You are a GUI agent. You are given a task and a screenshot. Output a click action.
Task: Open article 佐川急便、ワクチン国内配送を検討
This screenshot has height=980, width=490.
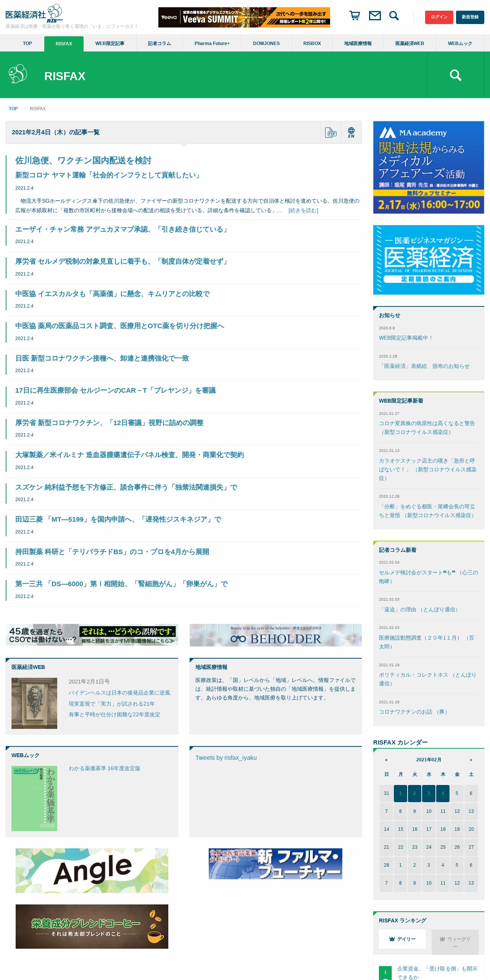[x=83, y=160]
